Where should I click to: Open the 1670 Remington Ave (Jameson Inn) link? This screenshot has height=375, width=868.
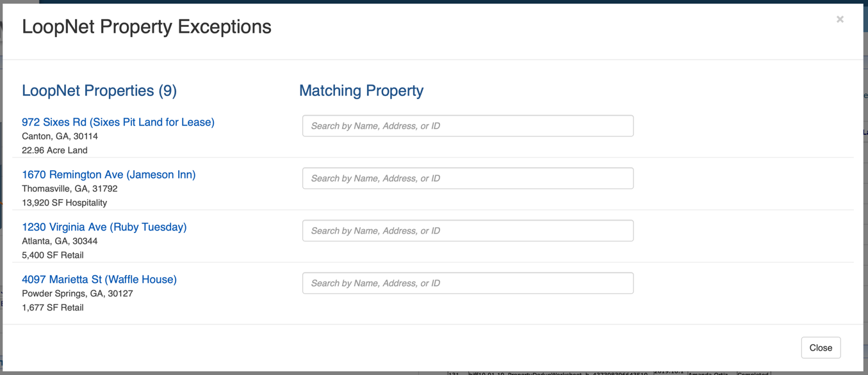coord(108,175)
